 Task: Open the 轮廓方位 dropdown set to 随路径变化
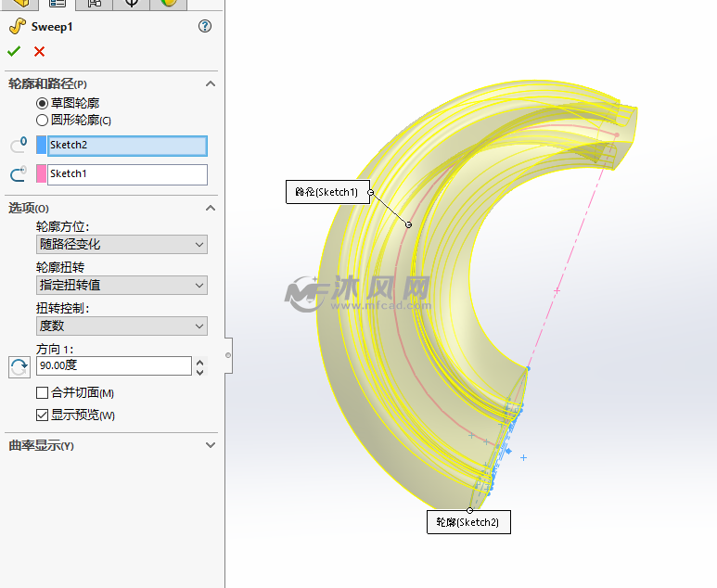pyautogui.click(x=122, y=244)
